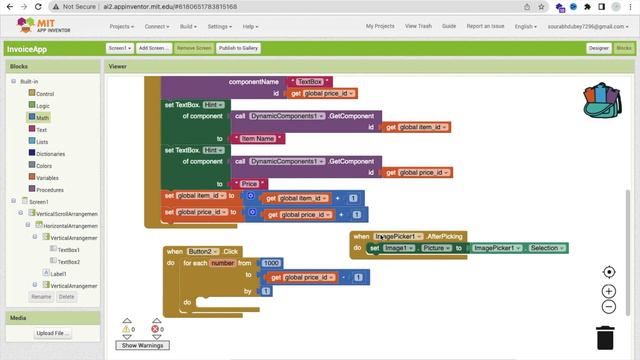Open the English language dropdown
Screen dimensions: 640x360
[525, 26]
